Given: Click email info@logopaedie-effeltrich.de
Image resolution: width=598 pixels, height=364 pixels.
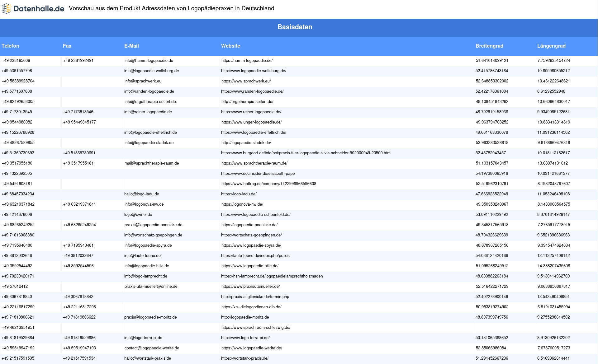Looking at the screenshot, I should 150,133.
